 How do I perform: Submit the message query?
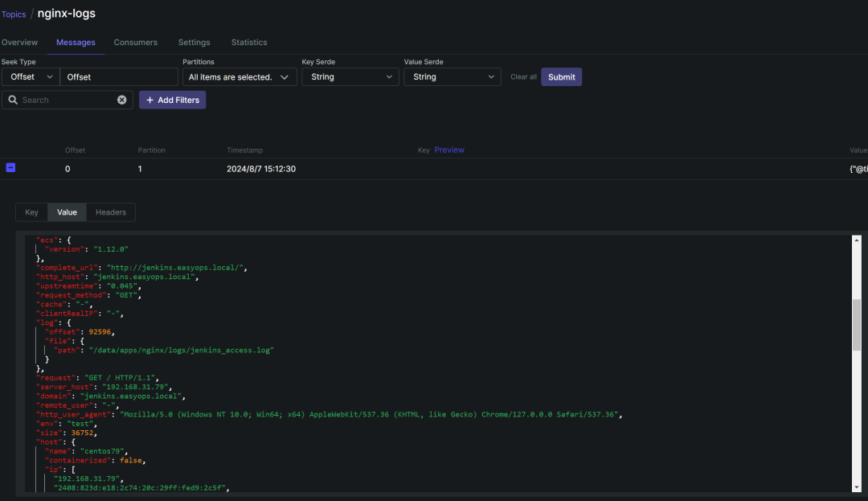(561, 77)
